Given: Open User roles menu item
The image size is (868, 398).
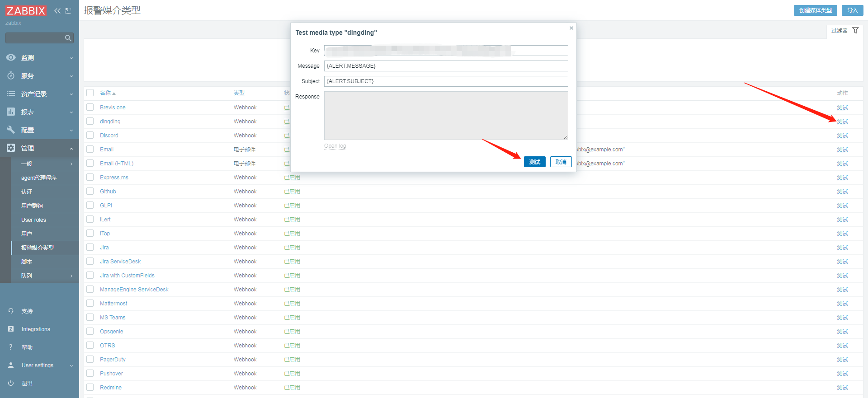Looking at the screenshot, I should [45, 220].
